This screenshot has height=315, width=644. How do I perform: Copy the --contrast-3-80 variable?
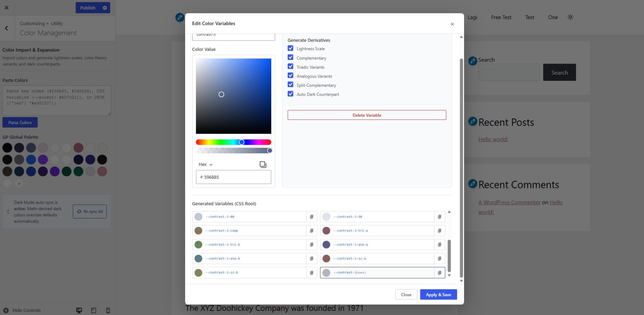(x=311, y=217)
